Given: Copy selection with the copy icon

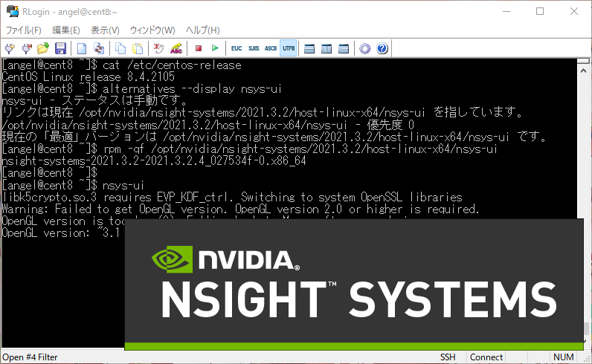Looking at the screenshot, I should tap(120, 48).
